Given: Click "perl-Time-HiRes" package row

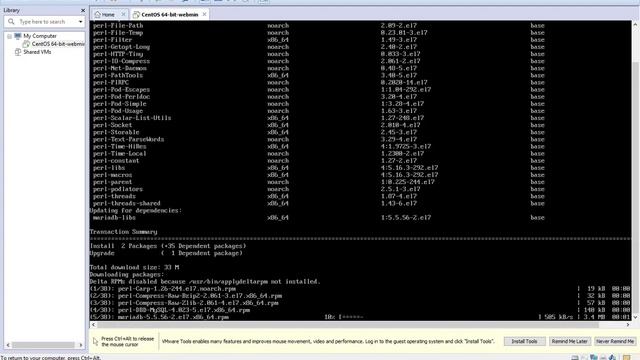Looking at the screenshot, I should (x=319, y=147).
